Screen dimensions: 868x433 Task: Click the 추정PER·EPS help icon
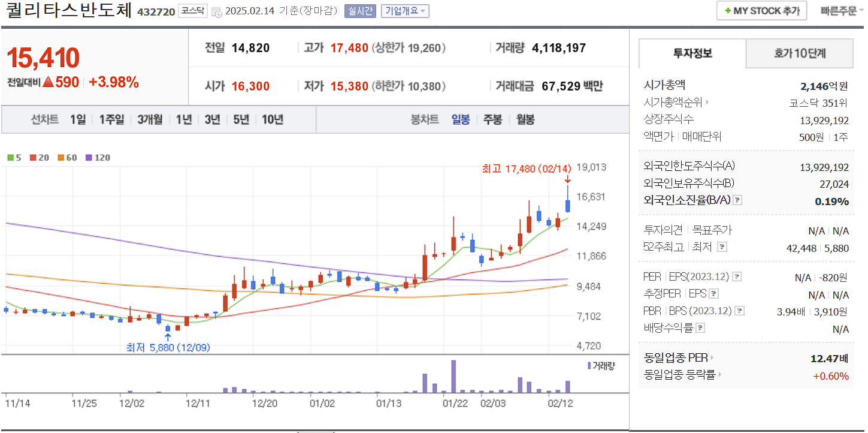(x=712, y=293)
